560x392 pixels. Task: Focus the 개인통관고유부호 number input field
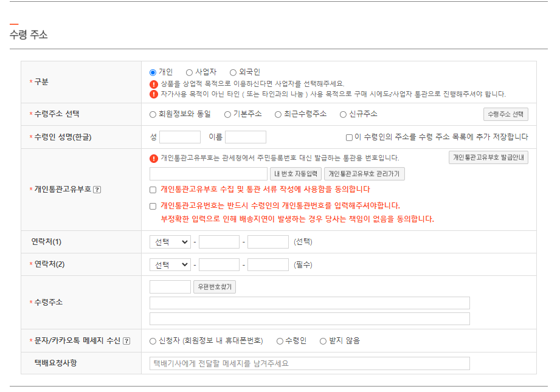(208, 174)
